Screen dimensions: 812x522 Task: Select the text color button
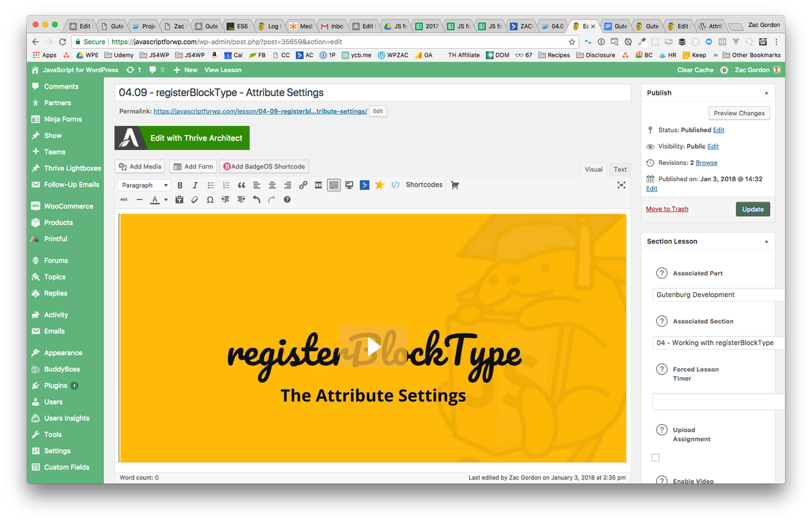(155, 200)
